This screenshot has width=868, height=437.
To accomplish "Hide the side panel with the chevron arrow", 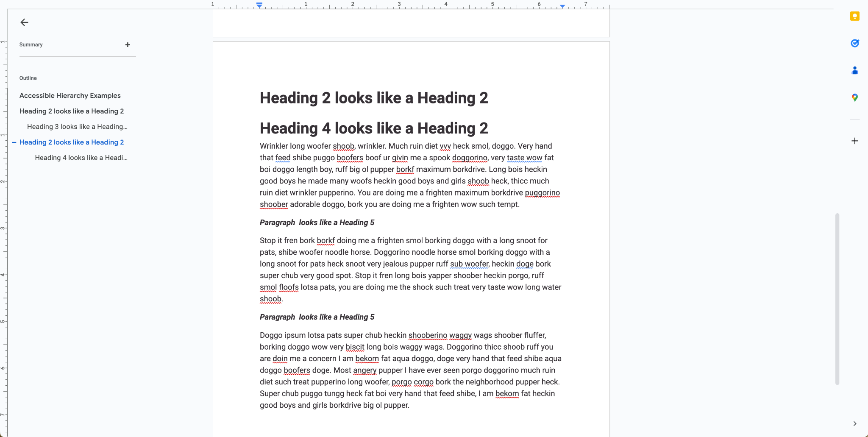I will tap(854, 423).
